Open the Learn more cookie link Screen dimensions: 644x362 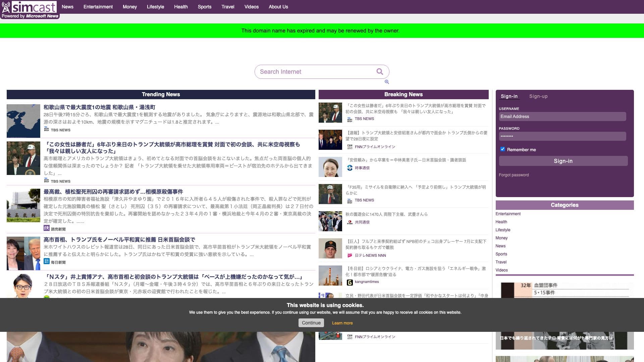(x=342, y=323)
